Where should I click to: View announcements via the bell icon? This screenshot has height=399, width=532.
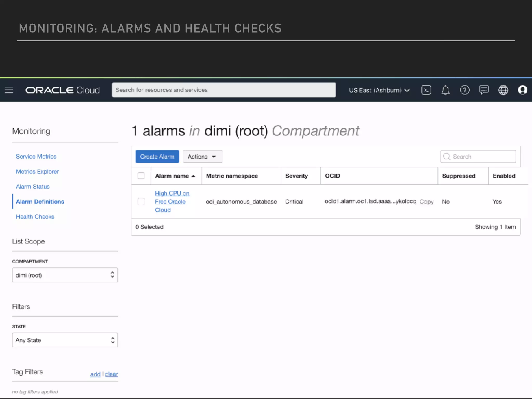[x=445, y=90]
